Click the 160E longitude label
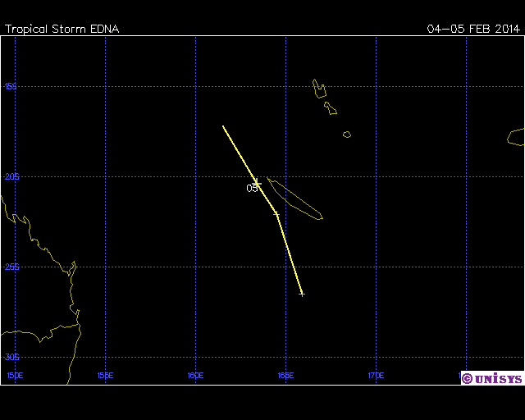The image size is (525, 420). coord(195,376)
